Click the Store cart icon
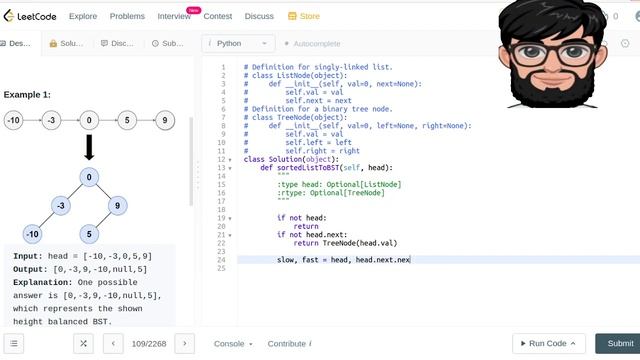 (x=292, y=16)
